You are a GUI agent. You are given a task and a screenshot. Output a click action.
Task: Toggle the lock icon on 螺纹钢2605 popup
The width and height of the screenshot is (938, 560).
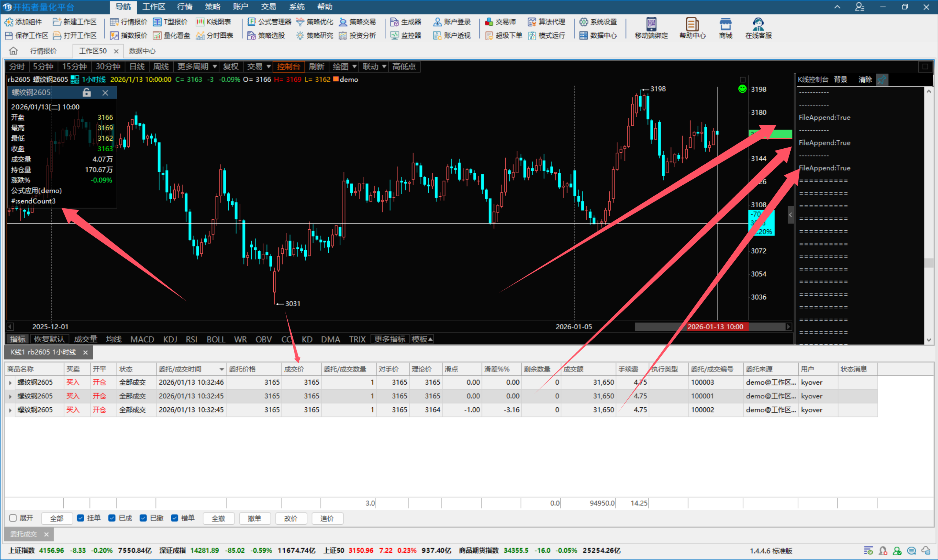point(87,92)
